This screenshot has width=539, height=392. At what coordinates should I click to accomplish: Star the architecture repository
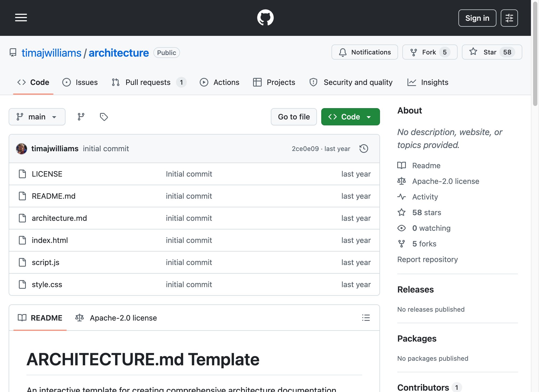tap(492, 52)
